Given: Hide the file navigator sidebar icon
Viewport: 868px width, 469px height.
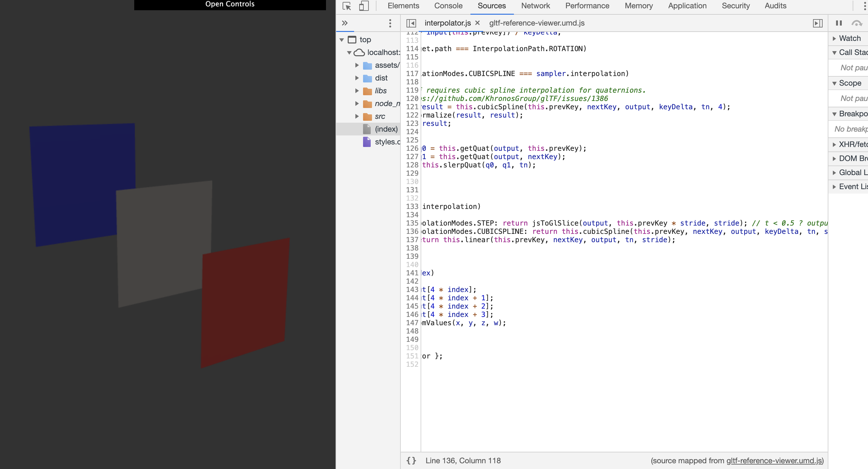Looking at the screenshot, I should coord(411,23).
